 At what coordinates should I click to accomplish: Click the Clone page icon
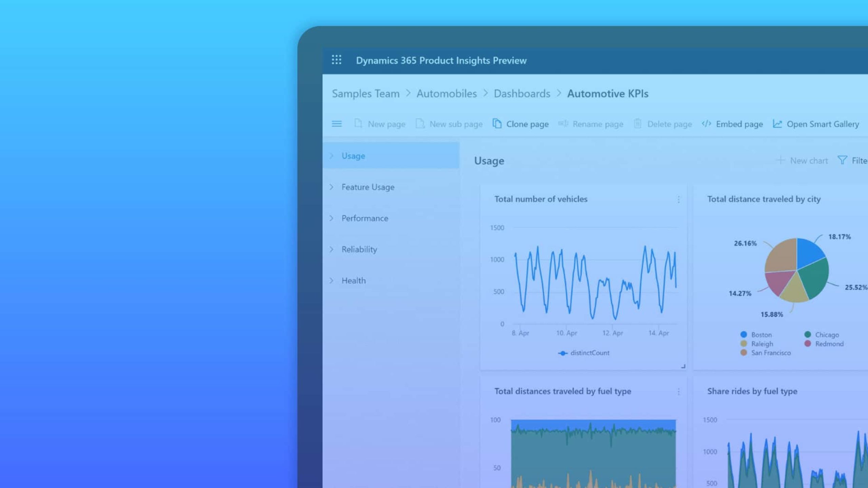[497, 123]
